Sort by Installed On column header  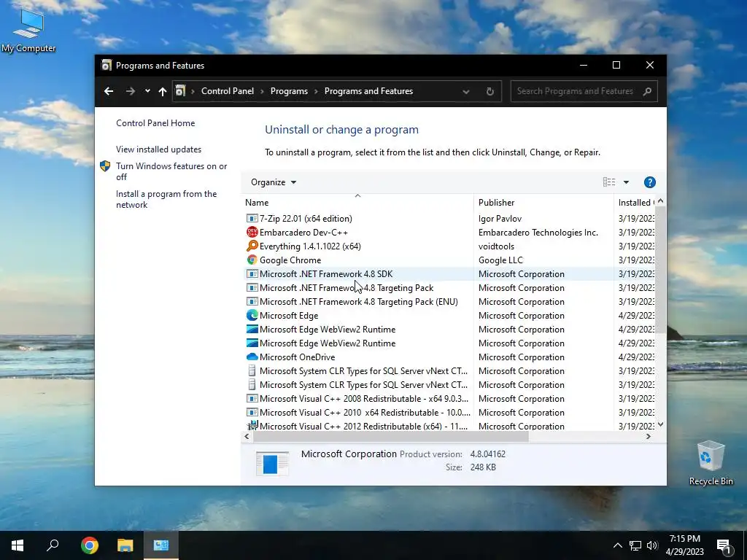[x=635, y=203]
